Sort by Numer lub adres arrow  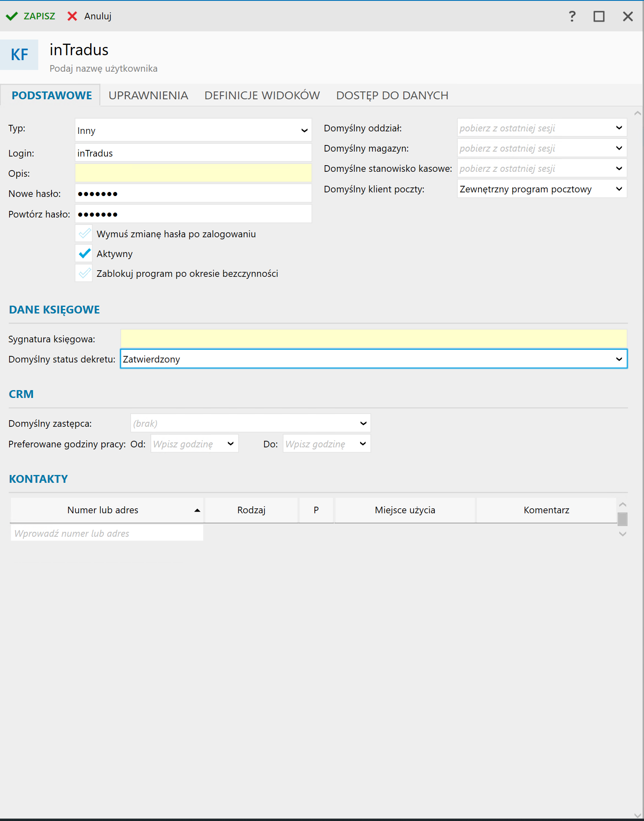tap(197, 510)
